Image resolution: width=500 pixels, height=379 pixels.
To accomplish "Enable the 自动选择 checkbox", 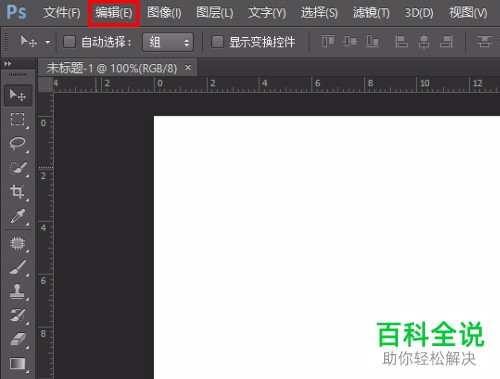I will tap(69, 42).
